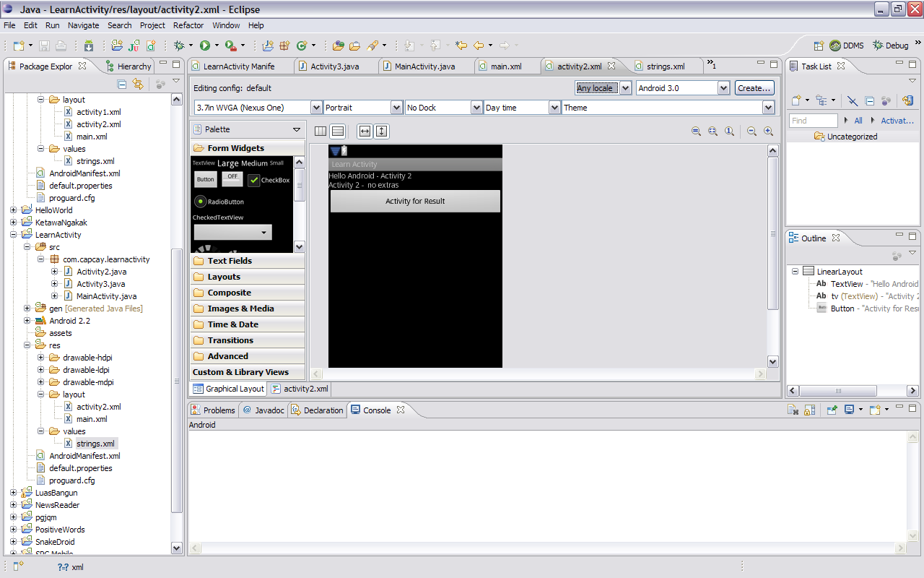Screen dimensions: 924x578
Task: Switch to the strings.xml editor tab
Action: (x=665, y=66)
